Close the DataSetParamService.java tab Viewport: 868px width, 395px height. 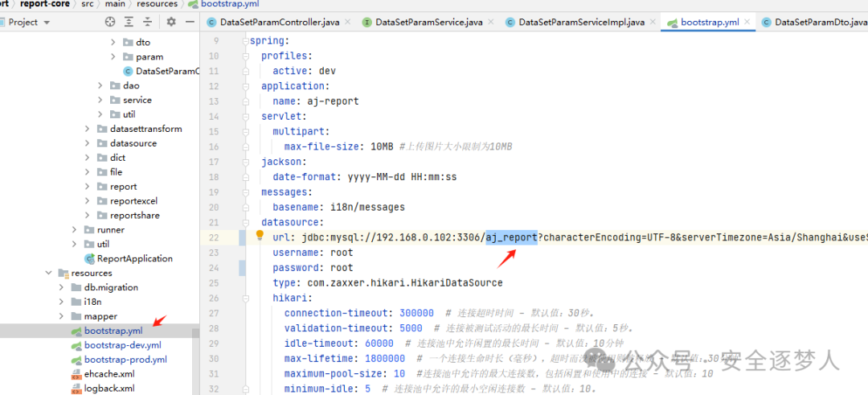(x=490, y=23)
